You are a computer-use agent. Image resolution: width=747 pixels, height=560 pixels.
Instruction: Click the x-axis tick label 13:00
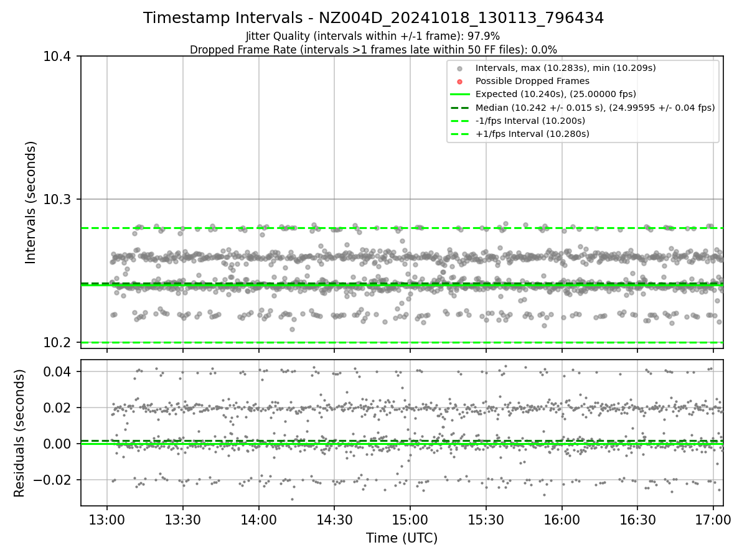click(107, 519)
